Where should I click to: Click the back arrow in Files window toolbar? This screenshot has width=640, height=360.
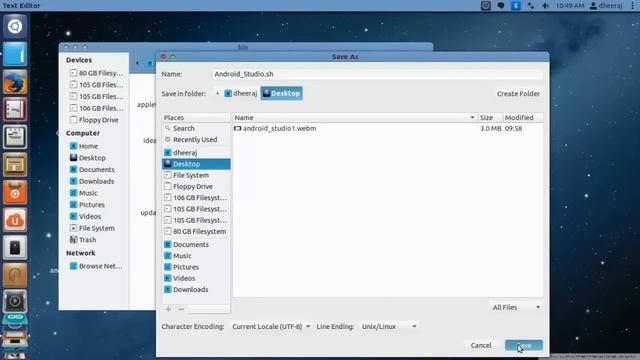(x=138, y=63)
